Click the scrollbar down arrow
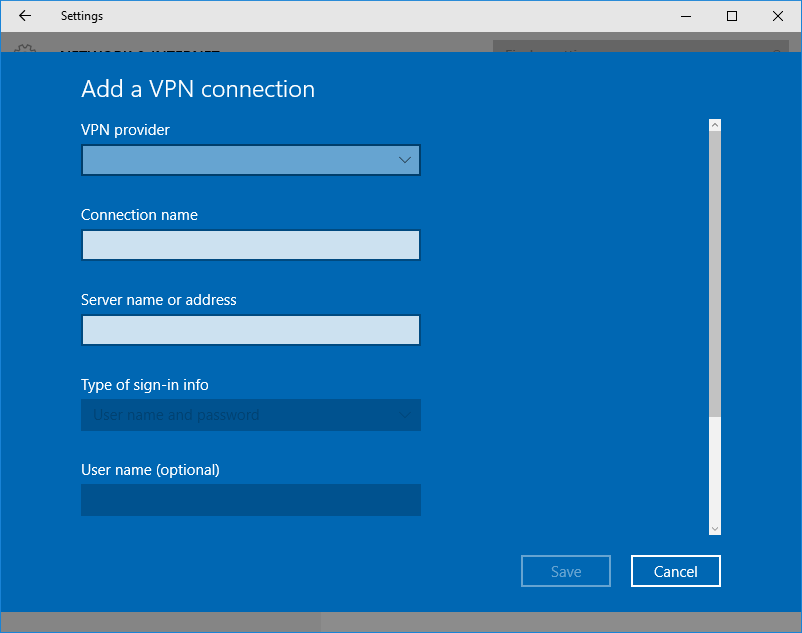 [x=715, y=529]
